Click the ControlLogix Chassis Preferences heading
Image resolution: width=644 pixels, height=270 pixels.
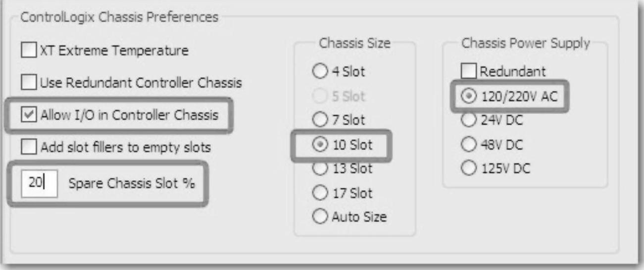coord(119,18)
